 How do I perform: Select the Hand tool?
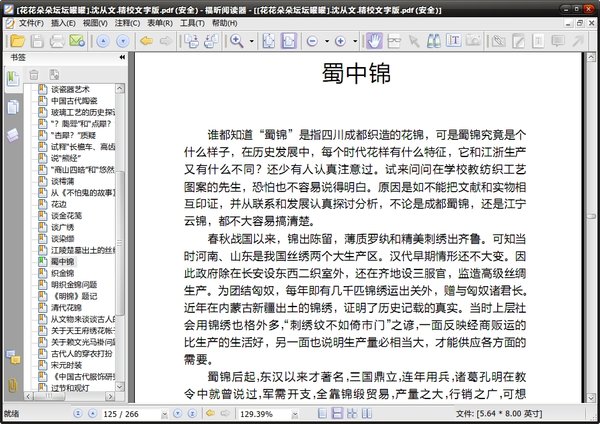374,41
